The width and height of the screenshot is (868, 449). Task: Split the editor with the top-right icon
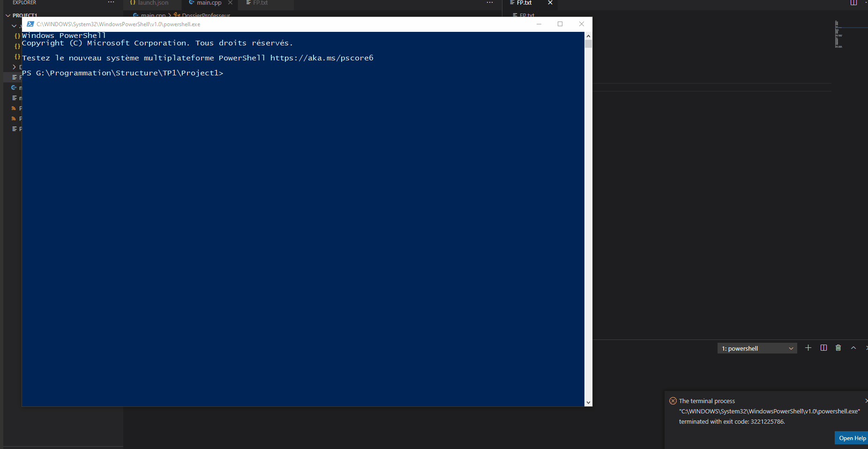click(x=854, y=3)
